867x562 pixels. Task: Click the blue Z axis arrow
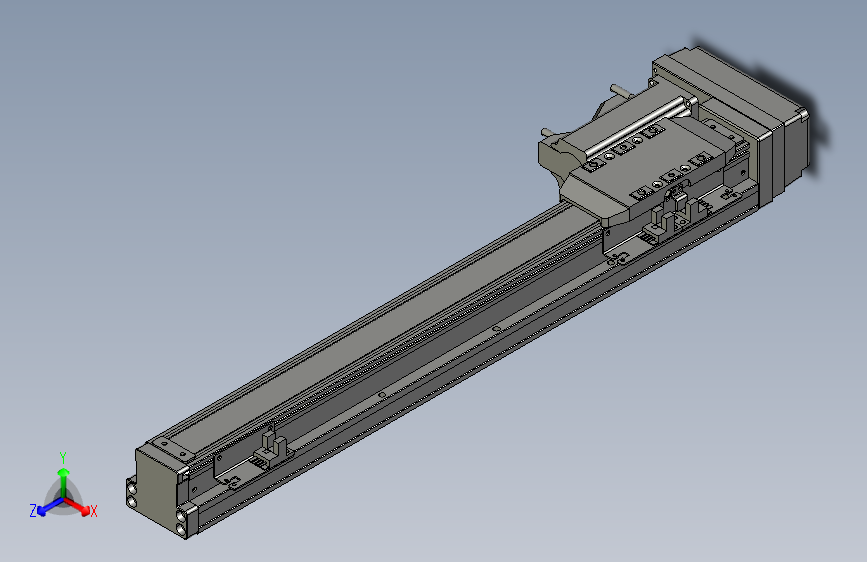50,507
